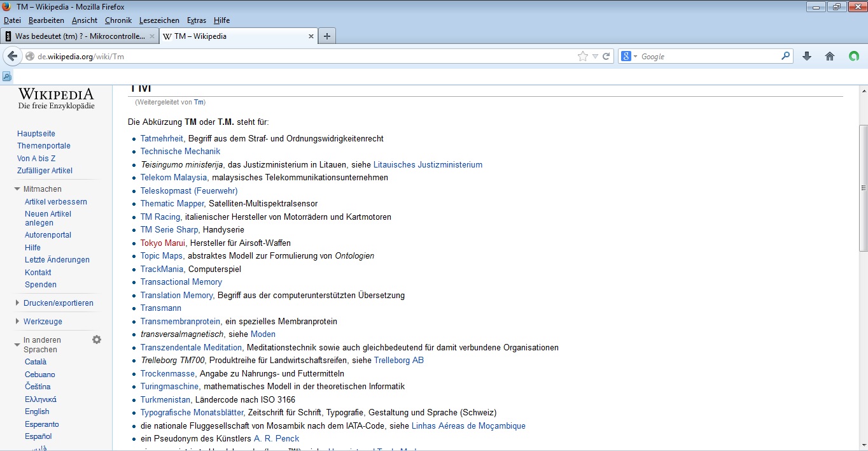Select the TM – Wikipedia tab

click(239, 36)
